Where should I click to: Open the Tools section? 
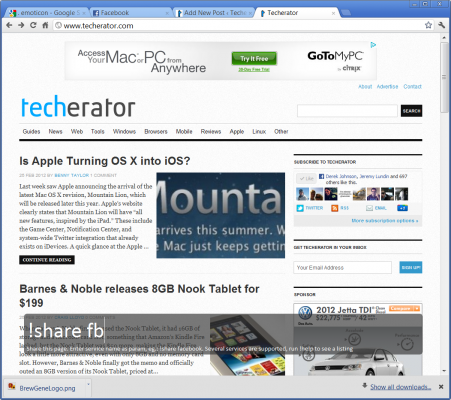tap(98, 131)
